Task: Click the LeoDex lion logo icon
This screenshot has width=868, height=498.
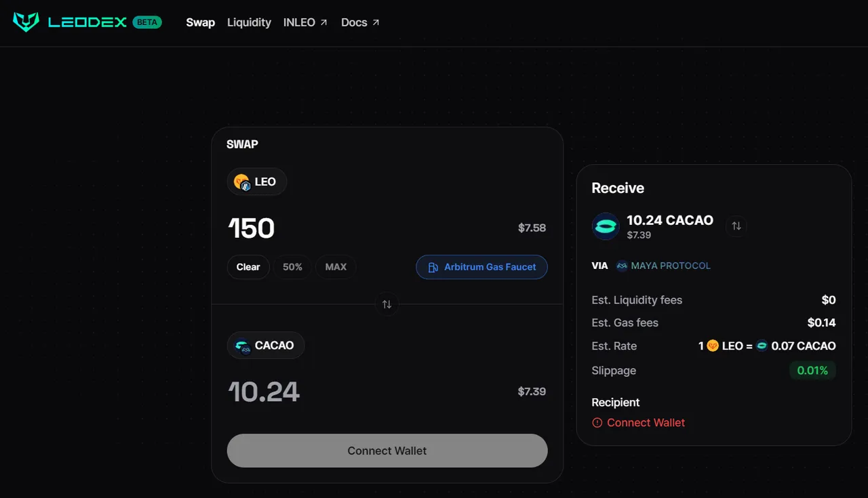Action: [x=26, y=22]
